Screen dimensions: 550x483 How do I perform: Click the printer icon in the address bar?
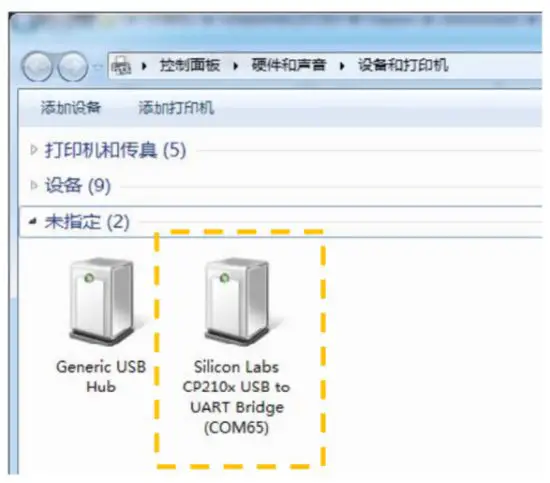[121, 65]
